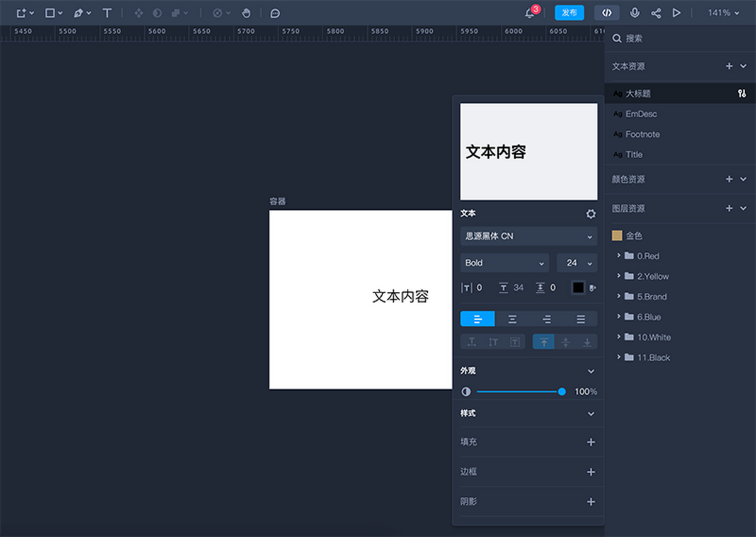The height and width of the screenshot is (537, 756).
Task: Add a new fill with 填充 plus button
Action: click(x=590, y=441)
